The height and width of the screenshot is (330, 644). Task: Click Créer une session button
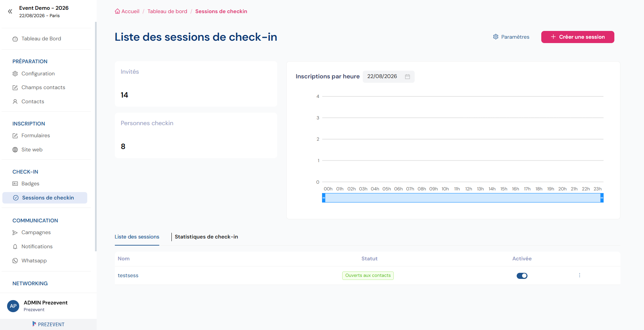(x=578, y=37)
